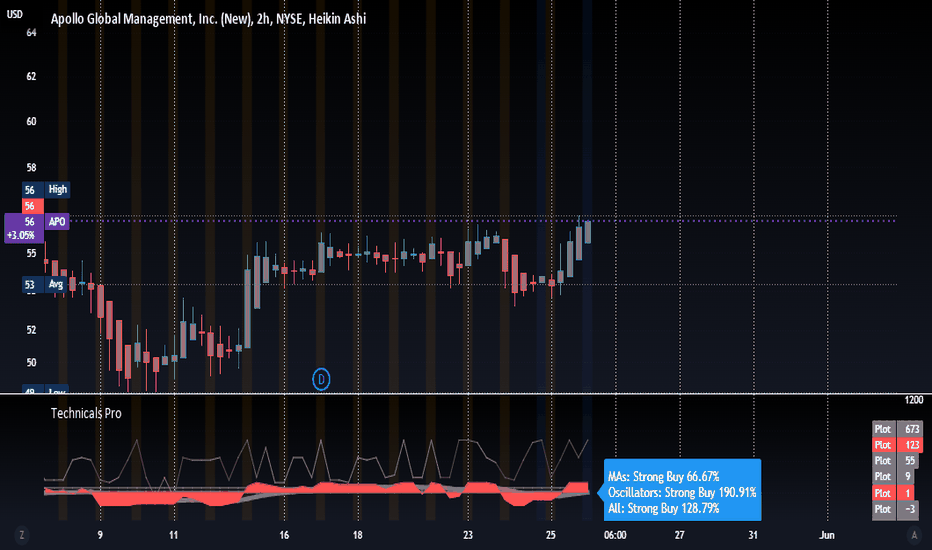Select the red Plot label showing 123
Viewport: 932px width, 550px height.
[x=898, y=445]
